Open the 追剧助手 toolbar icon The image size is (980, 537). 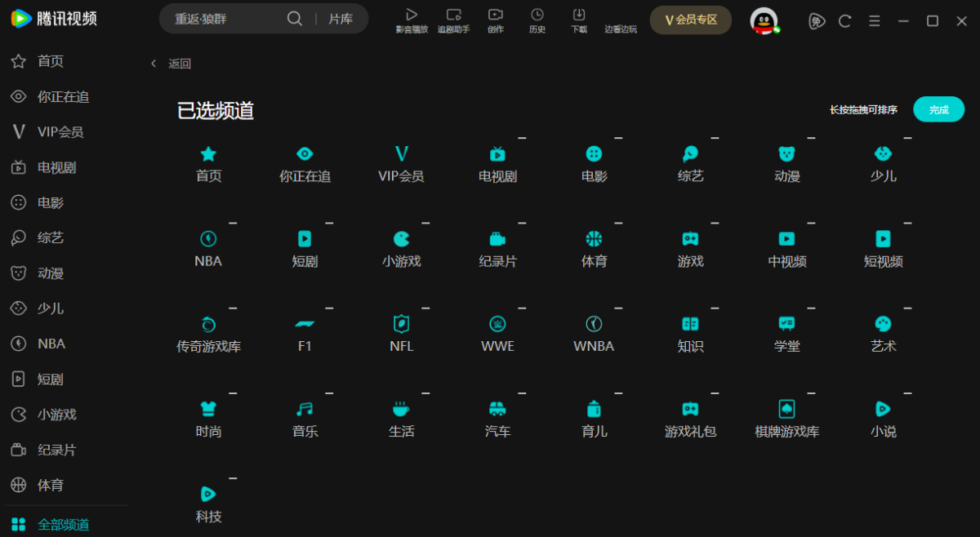pyautogui.click(x=454, y=15)
